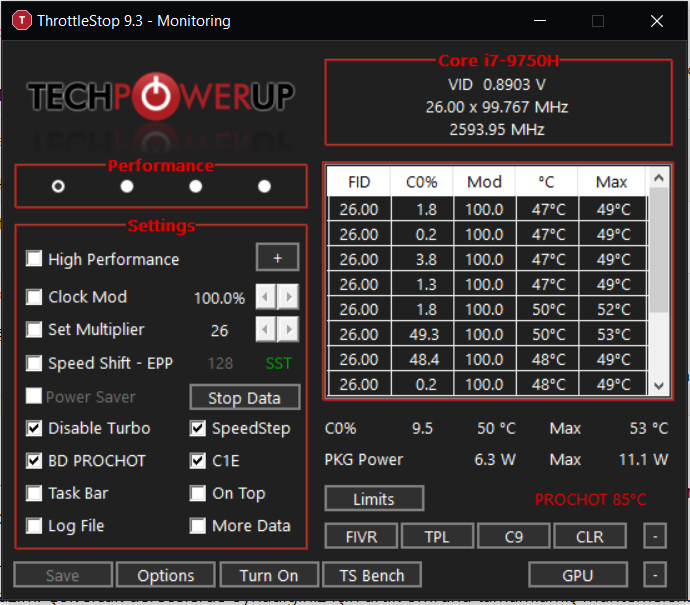The width and height of the screenshot is (690, 605).
Task: Open the Limits window
Action: click(374, 499)
